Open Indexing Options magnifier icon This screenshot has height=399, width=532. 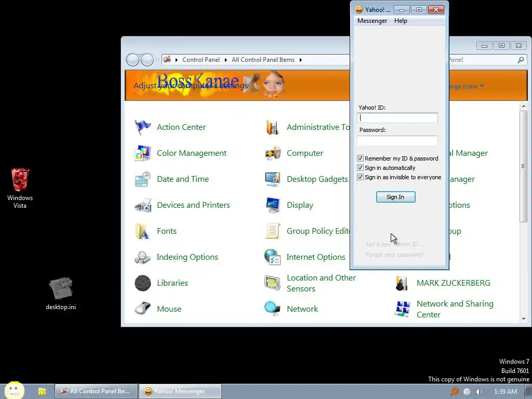142,257
